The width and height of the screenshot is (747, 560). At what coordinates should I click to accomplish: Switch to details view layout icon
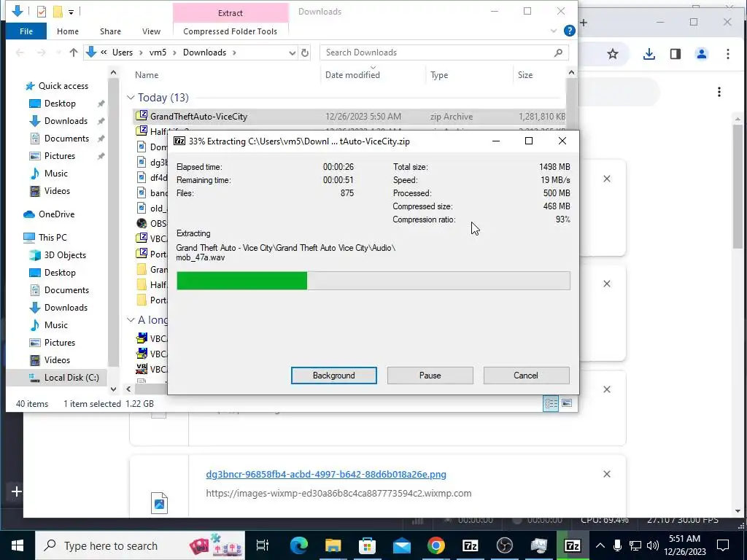pyautogui.click(x=551, y=404)
